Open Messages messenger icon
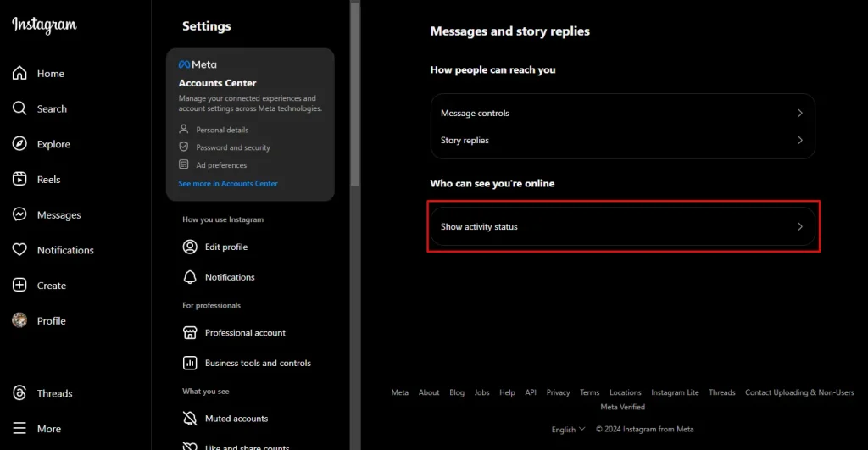Screen dimensions: 868x450 [x=19, y=214]
